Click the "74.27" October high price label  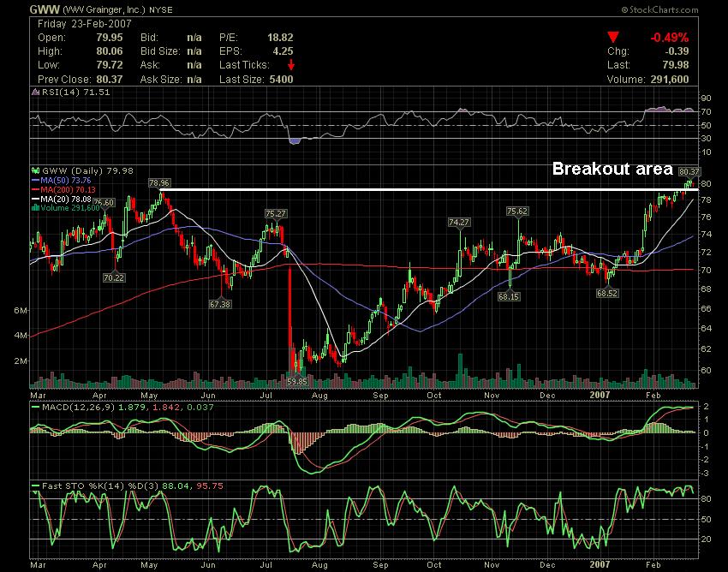[459, 223]
